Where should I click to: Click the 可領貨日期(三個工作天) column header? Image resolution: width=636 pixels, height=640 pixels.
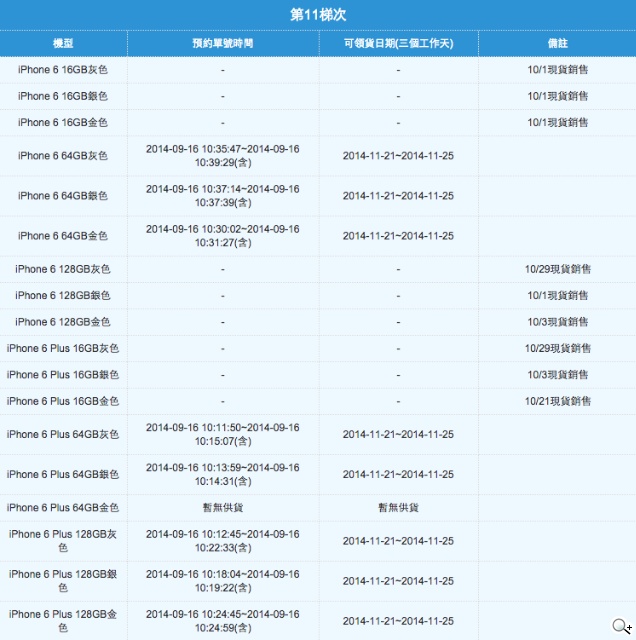coord(398,43)
